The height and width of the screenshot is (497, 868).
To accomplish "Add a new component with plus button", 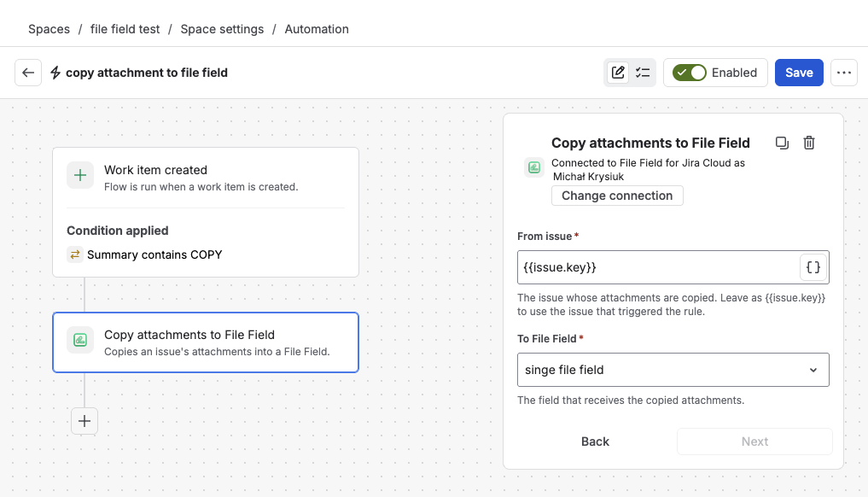I will [84, 421].
